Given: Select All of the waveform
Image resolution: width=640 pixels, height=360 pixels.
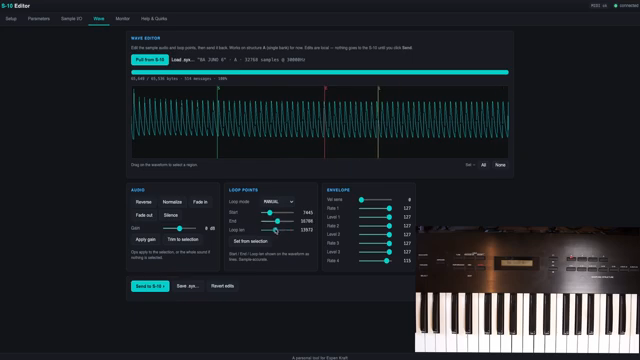Looking at the screenshot, I should point(483,165).
